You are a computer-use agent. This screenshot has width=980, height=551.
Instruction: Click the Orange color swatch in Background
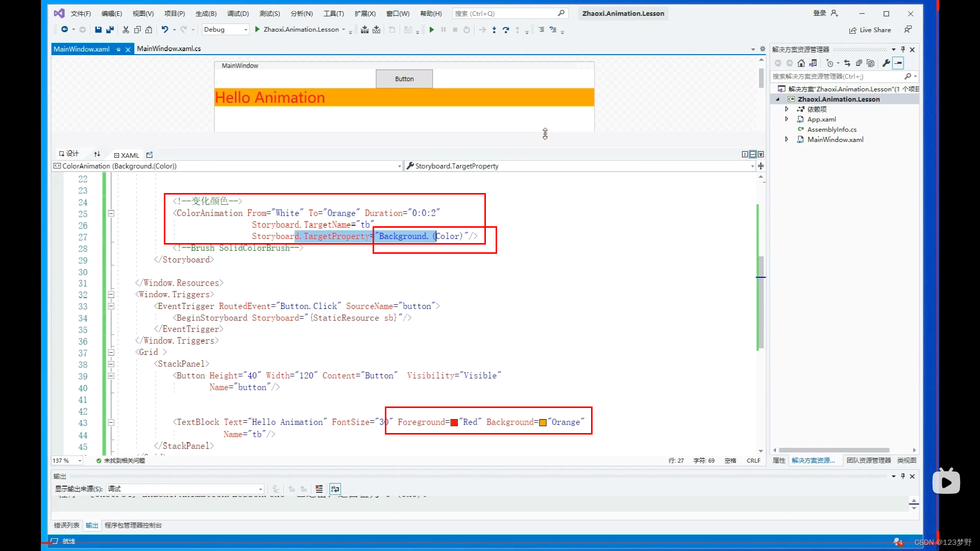(543, 422)
